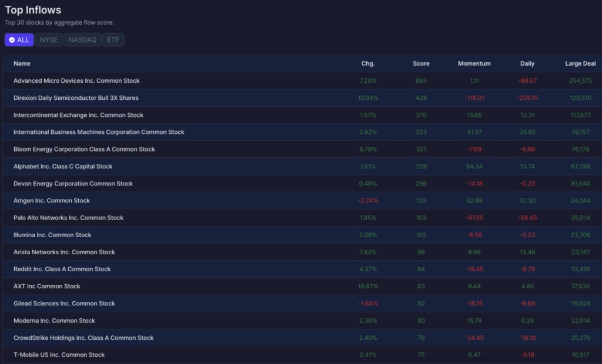
Task: Sort by the Large Deal column
Action: (580, 63)
